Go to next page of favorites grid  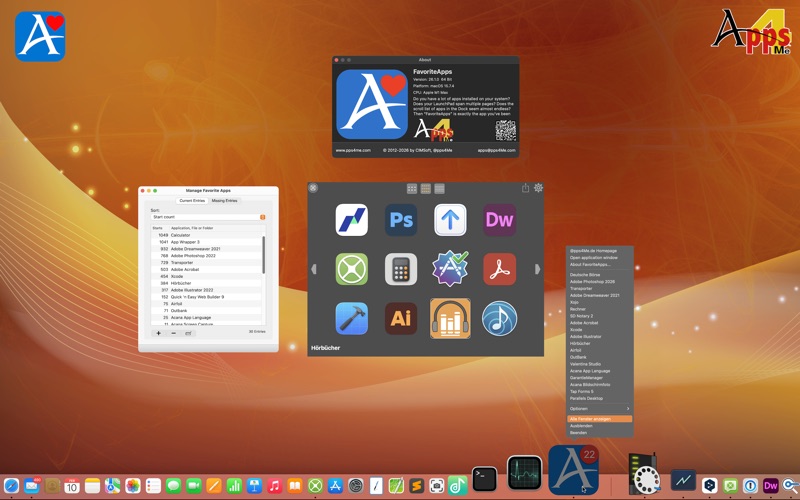pyautogui.click(x=537, y=269)
